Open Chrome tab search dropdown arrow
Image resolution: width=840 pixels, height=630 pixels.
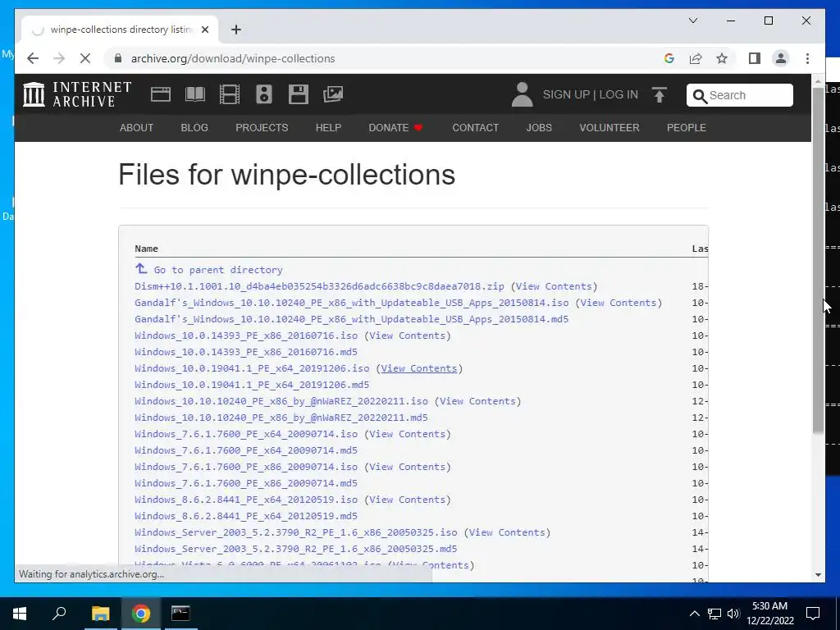(x=693, y=21)
